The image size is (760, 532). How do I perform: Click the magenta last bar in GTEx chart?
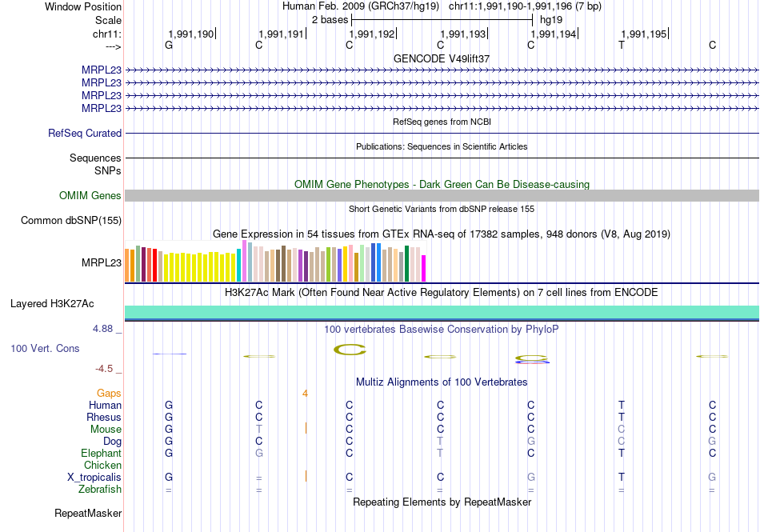click(424, 269)
